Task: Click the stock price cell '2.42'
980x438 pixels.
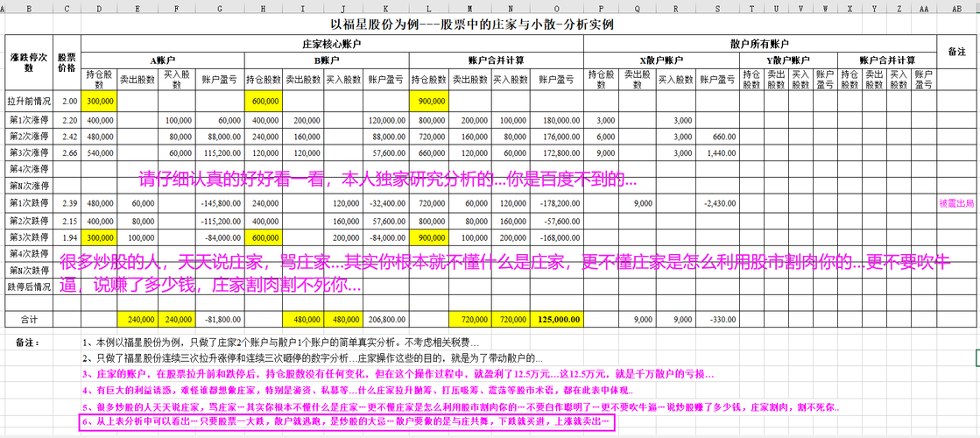Action: click(67, 136)
